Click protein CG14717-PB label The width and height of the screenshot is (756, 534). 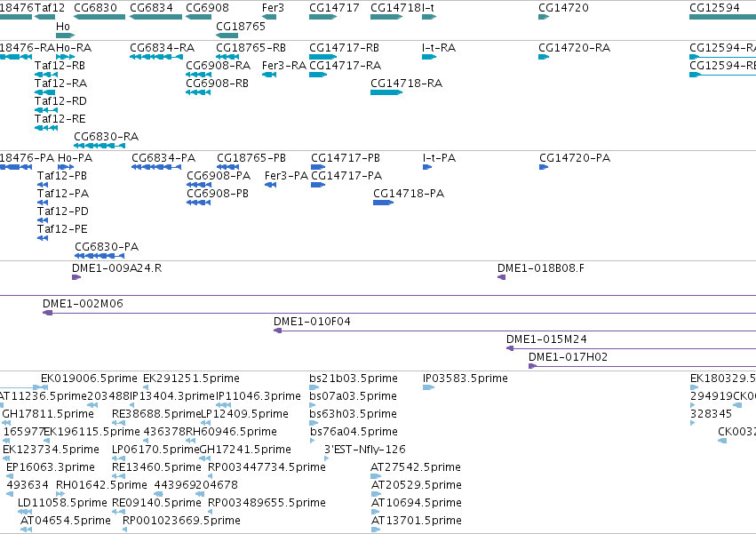(346, 158)
